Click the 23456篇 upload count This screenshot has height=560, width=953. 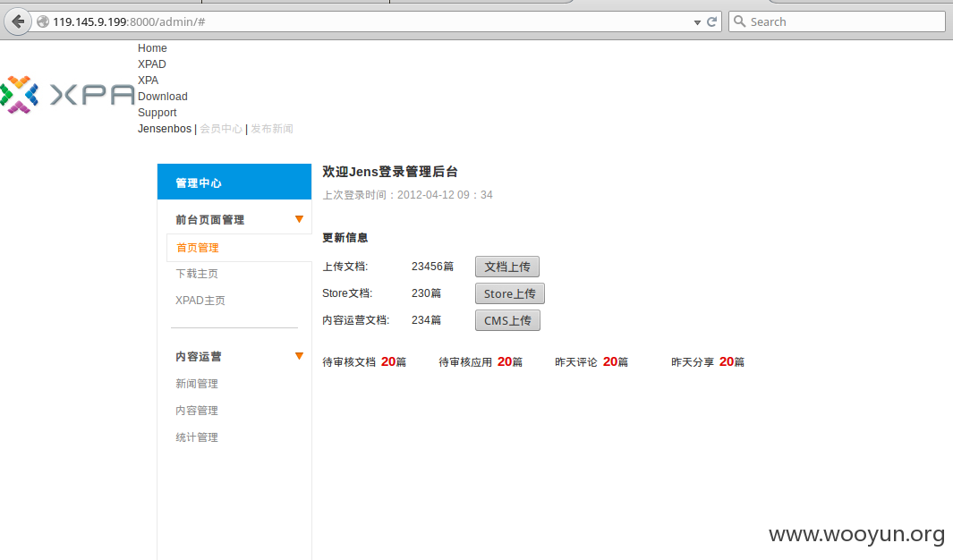(432, 267)
